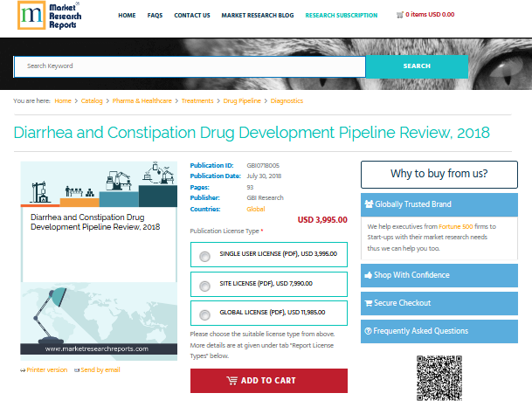Go to Drug Pipeline breadcrumb link
The width and height of the screenshot is (532, 407).
tap(242, 101)
